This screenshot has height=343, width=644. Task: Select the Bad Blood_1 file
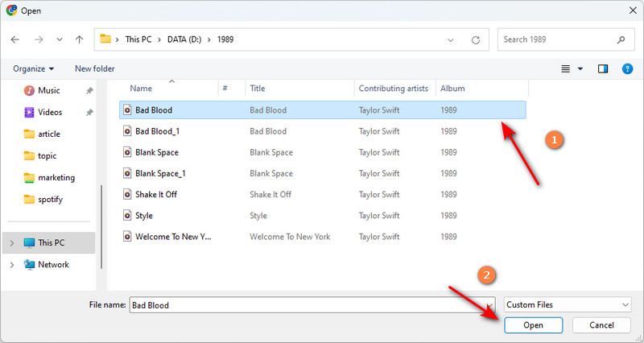pyautogui.click(x=323, y=131)
